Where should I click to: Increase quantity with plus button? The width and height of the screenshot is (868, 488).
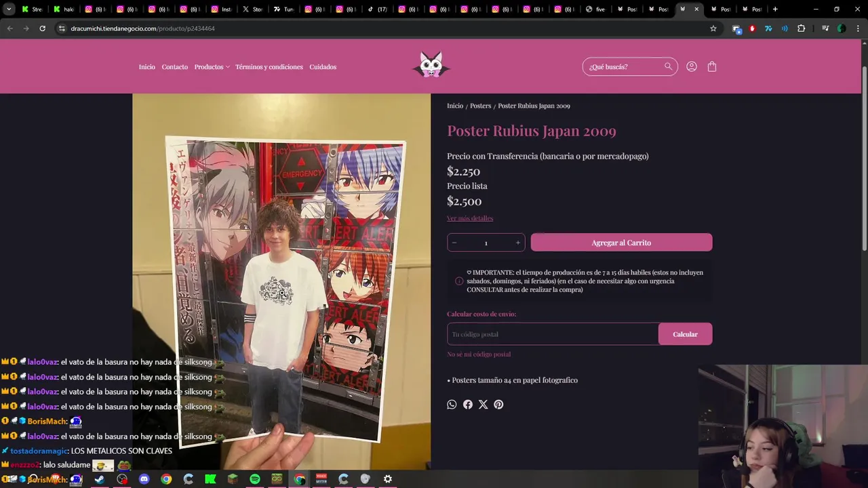click(x=518, y=243)
